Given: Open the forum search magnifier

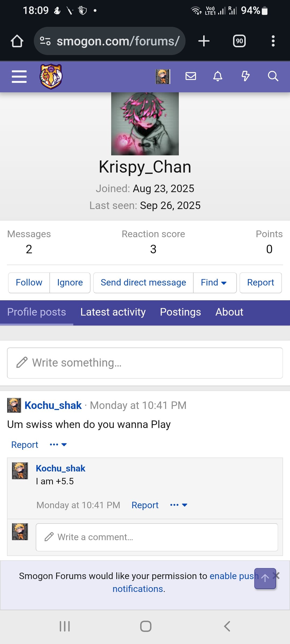Looking at the screenshot, I should [x=273, y=76].
